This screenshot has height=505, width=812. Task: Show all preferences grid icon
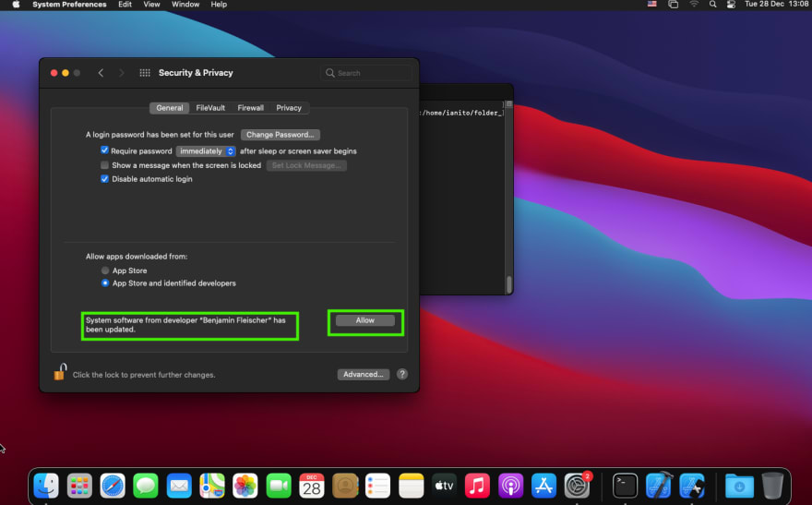[145, 73]
